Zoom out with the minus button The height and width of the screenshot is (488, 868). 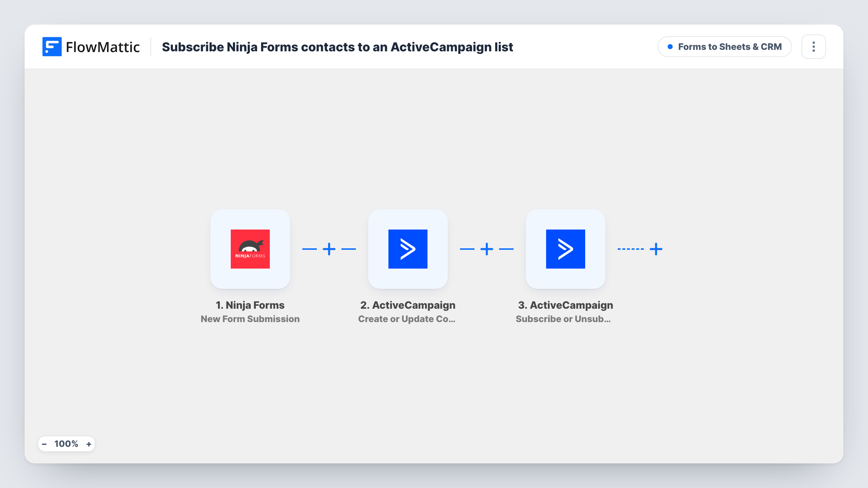pyautogui.click(x=44, y=444)
